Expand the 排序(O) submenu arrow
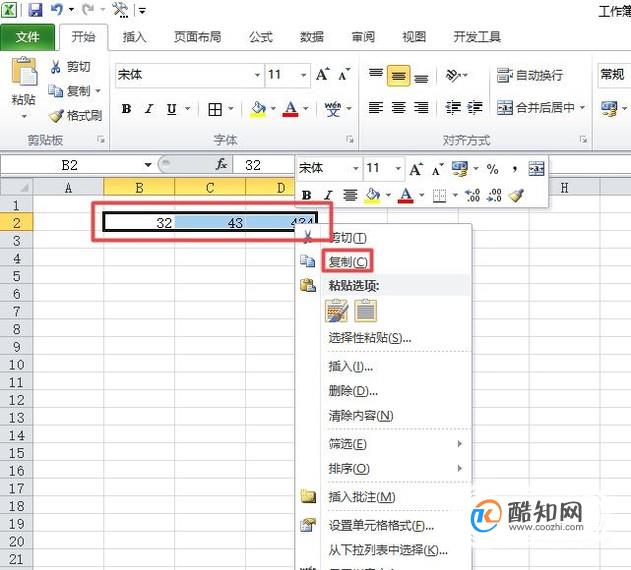The width and height of the screenshot is (631, 570). pyautogui.click(x=459, y=468)
